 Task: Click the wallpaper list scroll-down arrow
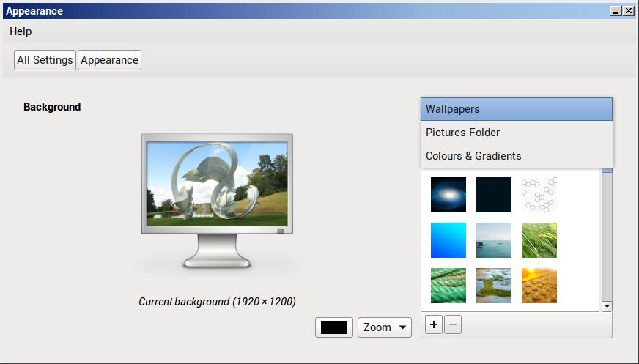(x=607, y=306)
